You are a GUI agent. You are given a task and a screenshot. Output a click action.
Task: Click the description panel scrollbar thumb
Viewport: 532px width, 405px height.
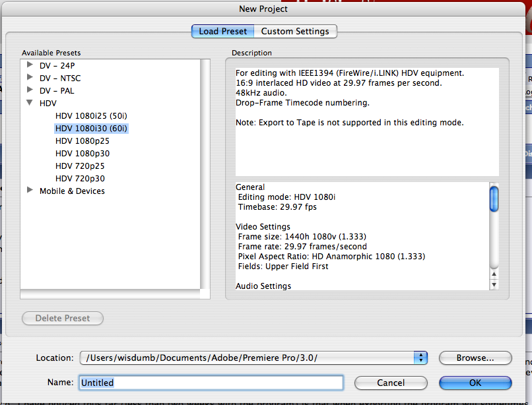[494, 199]
